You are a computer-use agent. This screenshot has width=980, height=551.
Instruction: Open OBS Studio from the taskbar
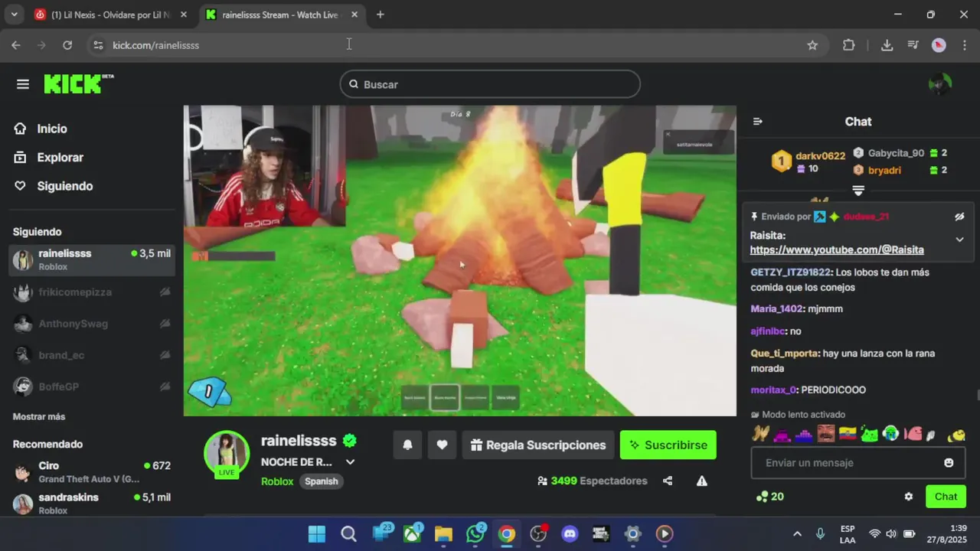(x=538, y=534)
